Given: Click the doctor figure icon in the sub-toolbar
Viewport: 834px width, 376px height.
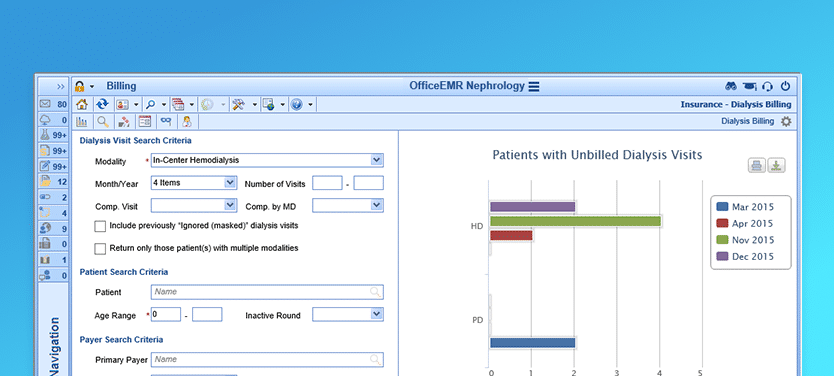Looking at the screenshot, I should coord(187,122).
